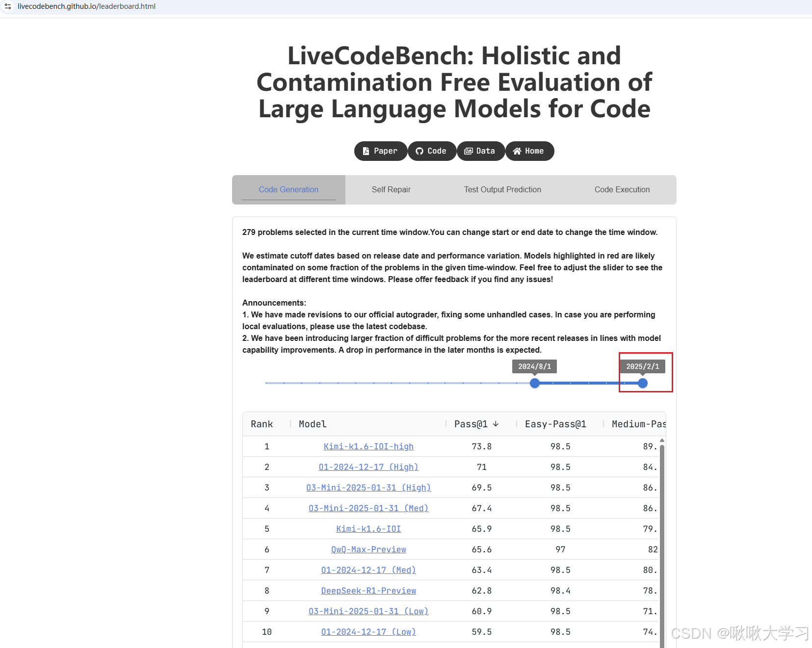Image resolution: width=812 pixels, height=648 pixels.
Task: Click the GitHub icon on Code button
Action: [419, 151]
